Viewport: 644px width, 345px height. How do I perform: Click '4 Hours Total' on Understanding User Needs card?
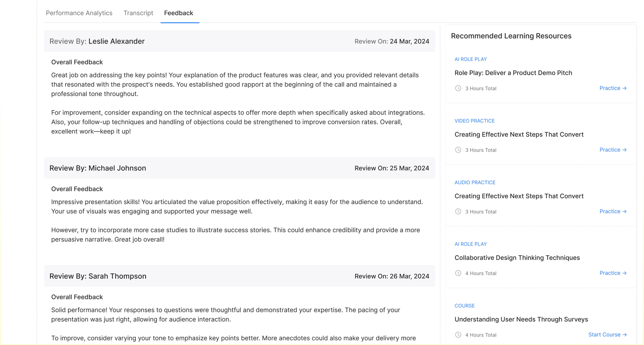click(x=481, y=335)
